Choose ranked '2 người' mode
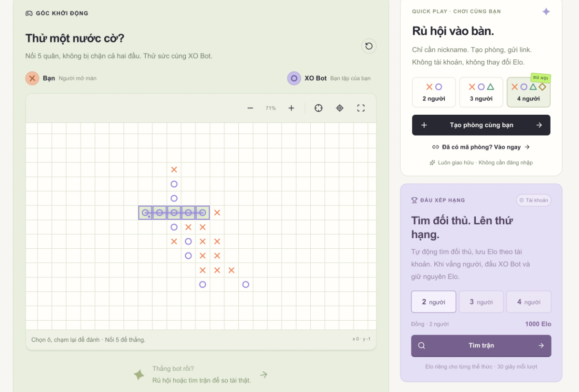 [433, 302]
